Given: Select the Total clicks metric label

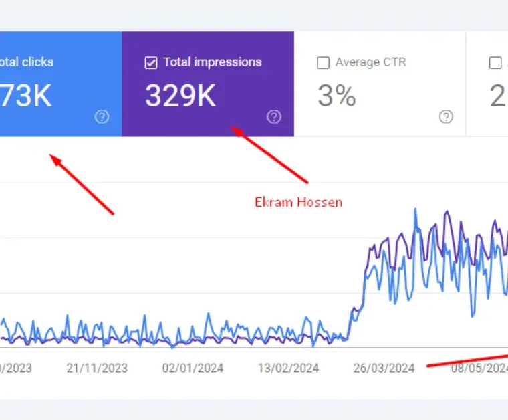Looking at the screenshot, I should [x=27, y=62].
